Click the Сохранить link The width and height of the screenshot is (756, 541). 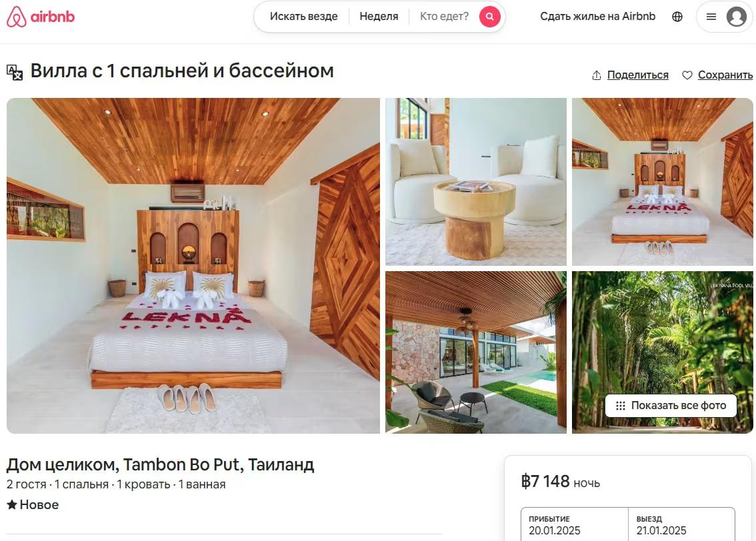[x=725, y=75]
